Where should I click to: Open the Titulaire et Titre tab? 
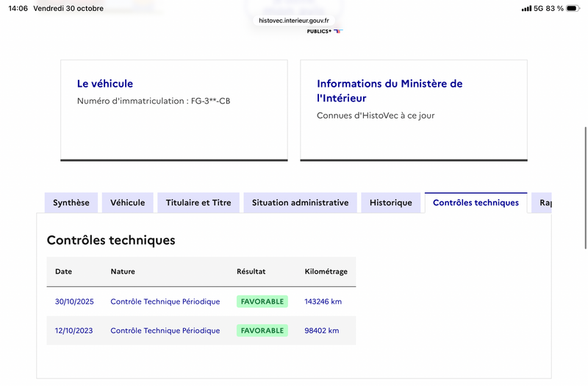click(x=198, y=203)
